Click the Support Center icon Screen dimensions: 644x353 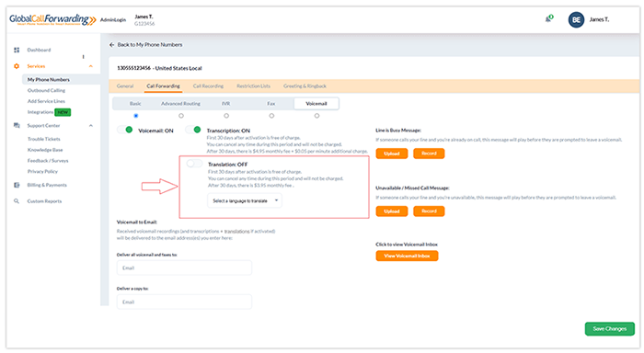(x=17, y=126)
